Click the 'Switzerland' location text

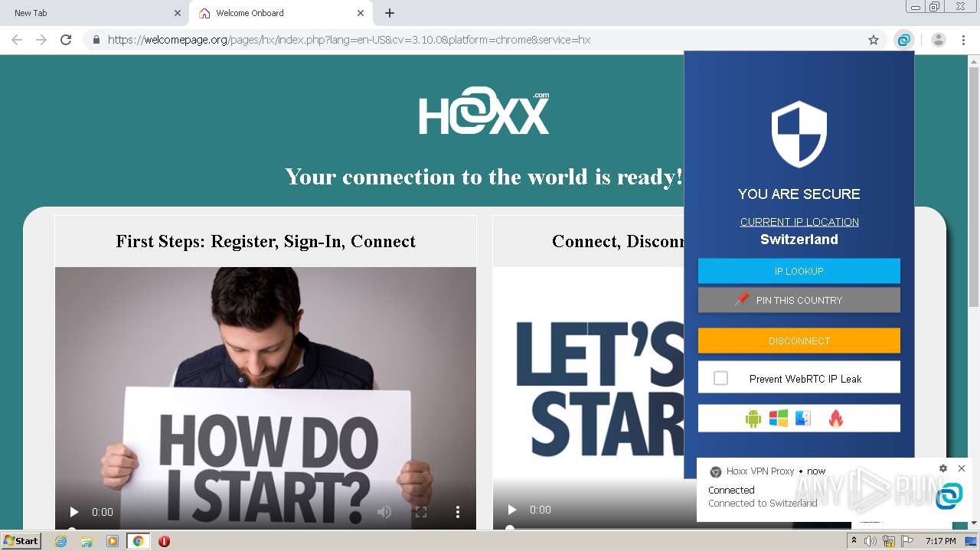tap(799, 240)
